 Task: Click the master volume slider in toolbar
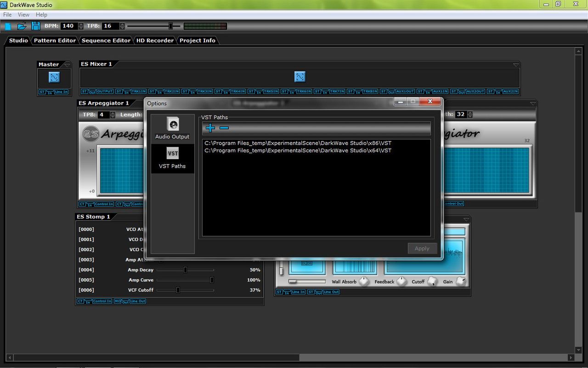tap(153, 26)
